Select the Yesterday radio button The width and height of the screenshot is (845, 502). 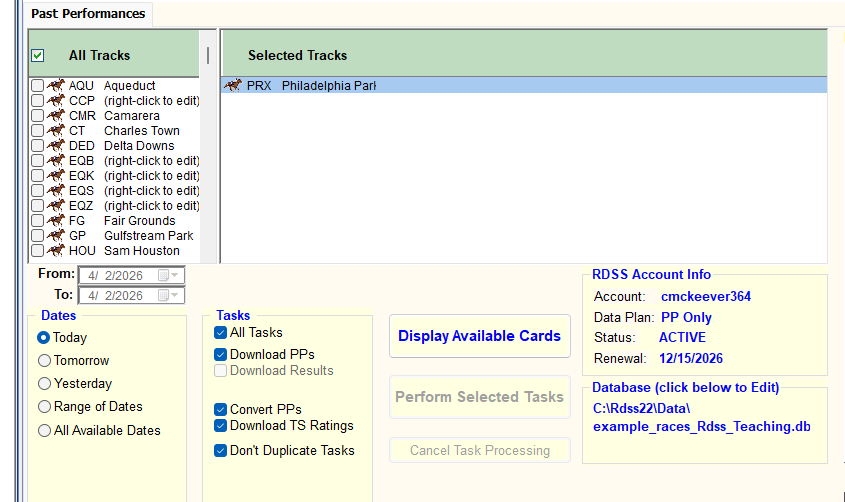tap(44, 384)
